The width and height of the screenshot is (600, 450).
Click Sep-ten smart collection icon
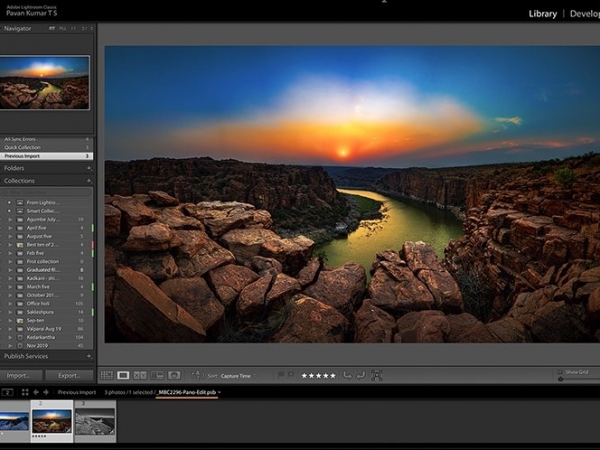pyautogui.click(x=20, y=320)
